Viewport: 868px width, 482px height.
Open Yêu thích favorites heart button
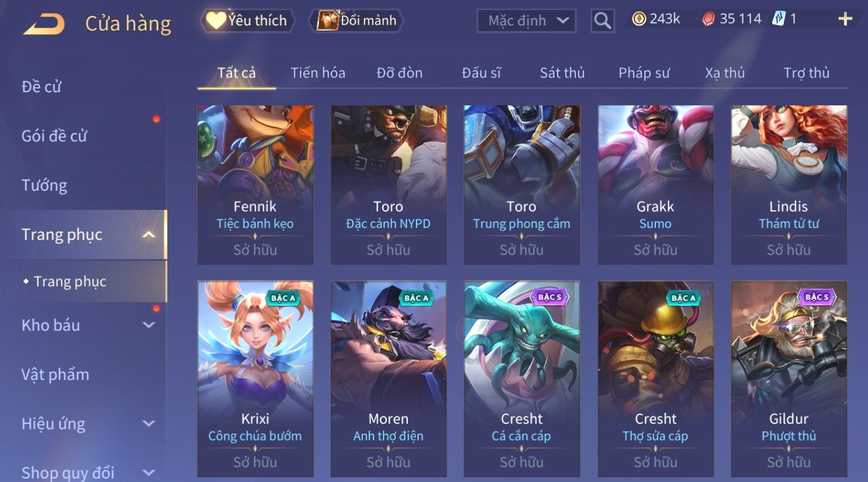coord(247,21)
